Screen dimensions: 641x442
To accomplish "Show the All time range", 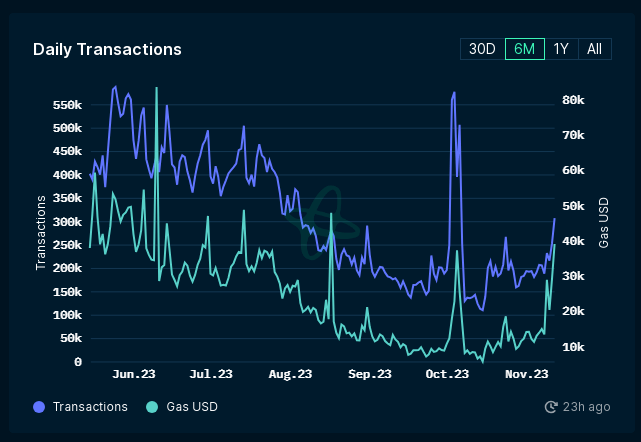I will tap(594, 49).
